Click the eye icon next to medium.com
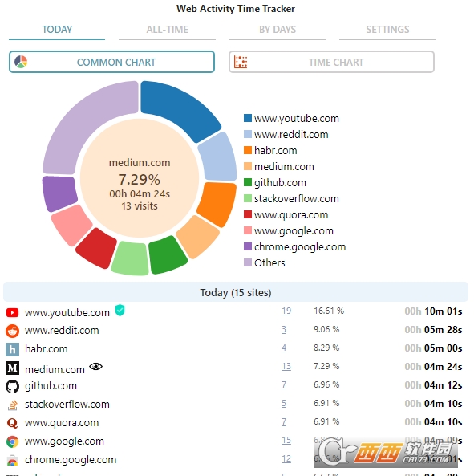The height and width of the screenshot is (476, 474). tap(95, 367)
